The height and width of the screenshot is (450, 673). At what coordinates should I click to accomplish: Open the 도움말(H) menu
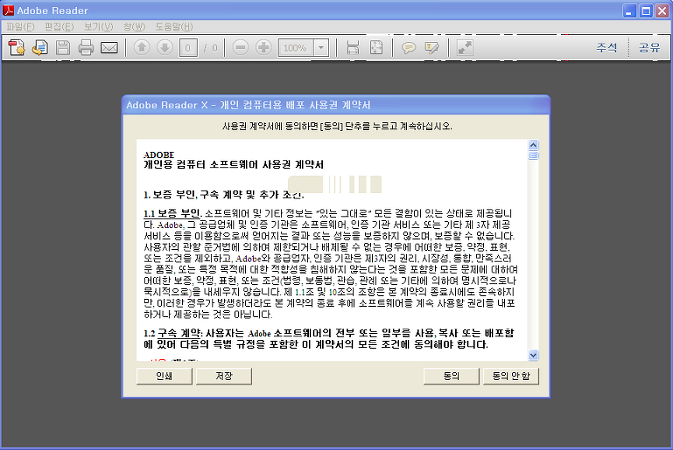[x=174, y=27]
